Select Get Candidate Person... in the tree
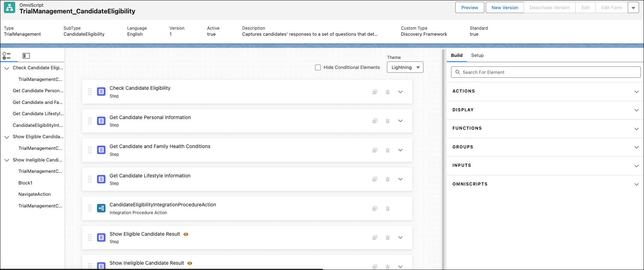644x270 pixels. coord(38,91)
